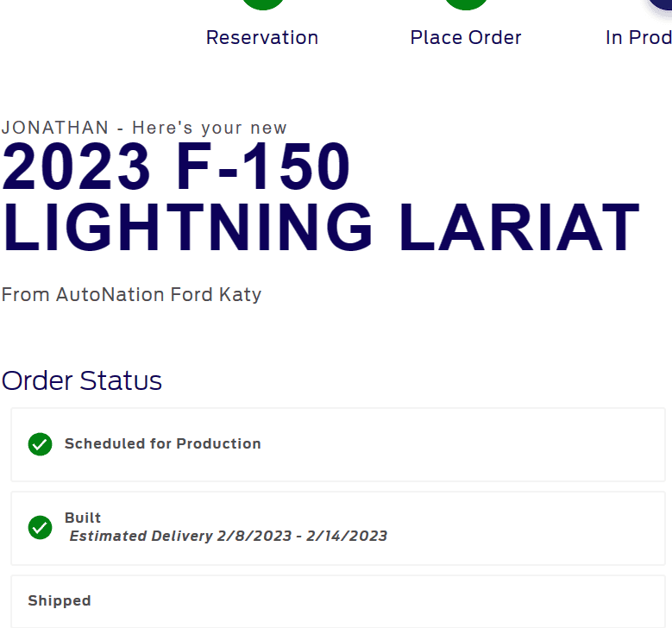
Task: Click the Built status label
Action: tap(83, 518)
